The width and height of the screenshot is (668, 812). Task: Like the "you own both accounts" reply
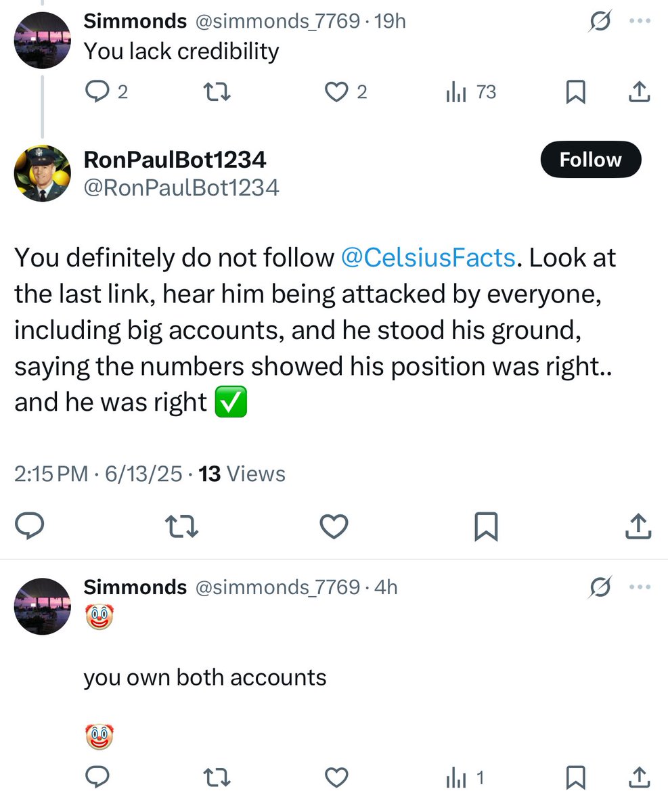[x=336, y=777]
